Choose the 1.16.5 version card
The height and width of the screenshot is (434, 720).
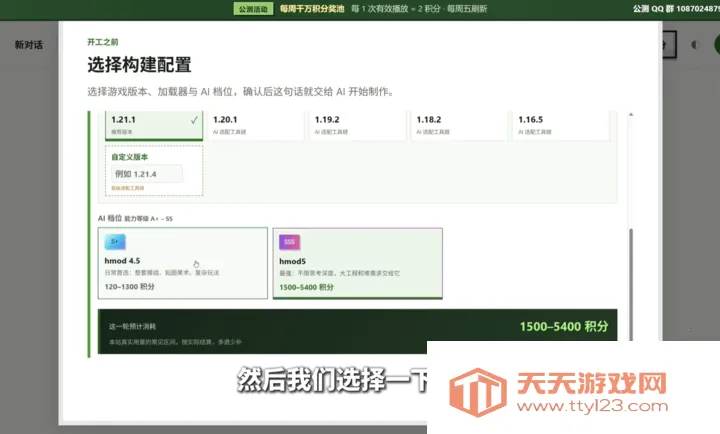click(x=561, y=125)
